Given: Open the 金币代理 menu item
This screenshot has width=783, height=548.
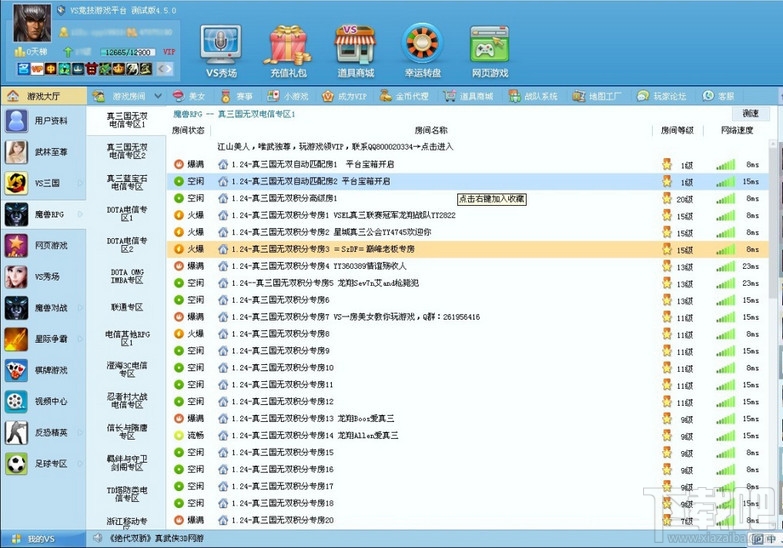Looking at the screenshot, I should (x=404, y=96).
